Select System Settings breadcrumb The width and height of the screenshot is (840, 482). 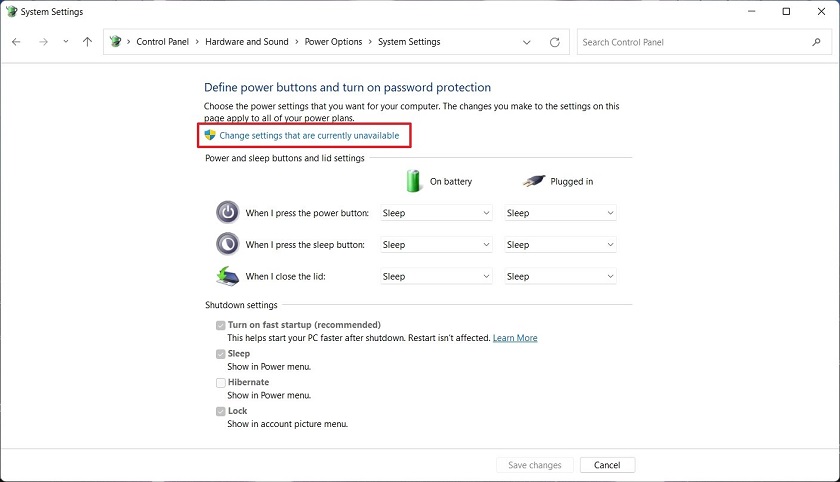pos(409,42)
